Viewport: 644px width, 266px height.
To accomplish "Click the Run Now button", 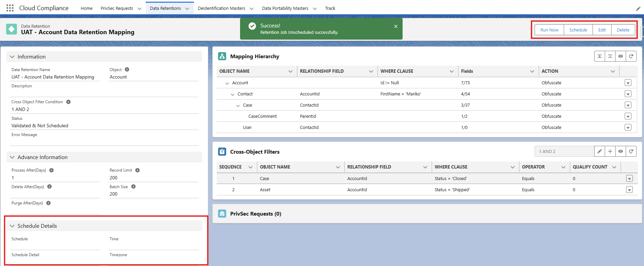I will [x=549, y=30].
